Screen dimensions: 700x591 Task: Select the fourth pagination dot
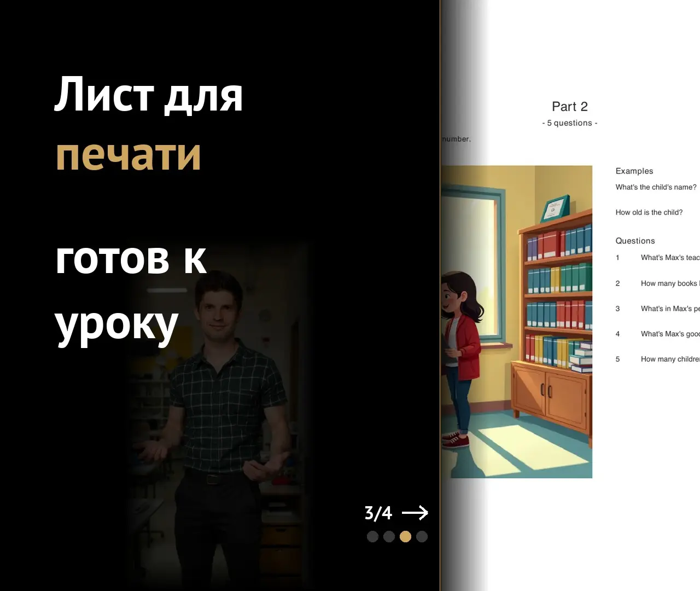[x=422, y=536]
